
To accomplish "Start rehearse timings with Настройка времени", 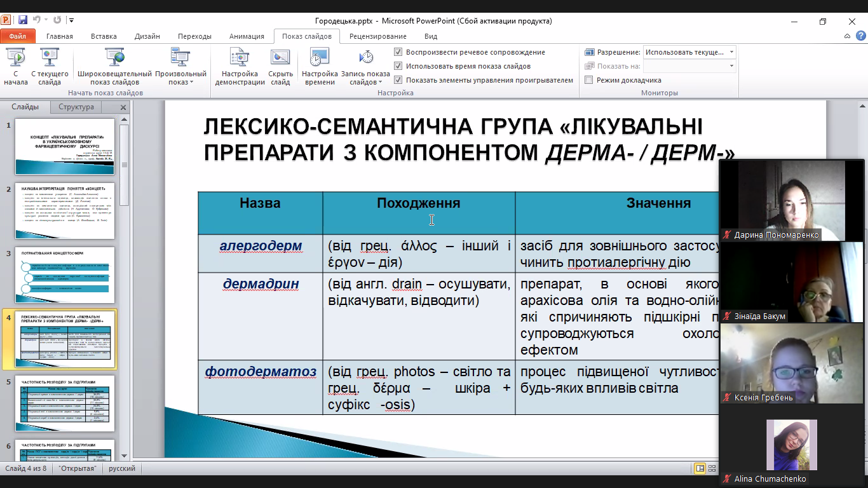I will point(318,65).
